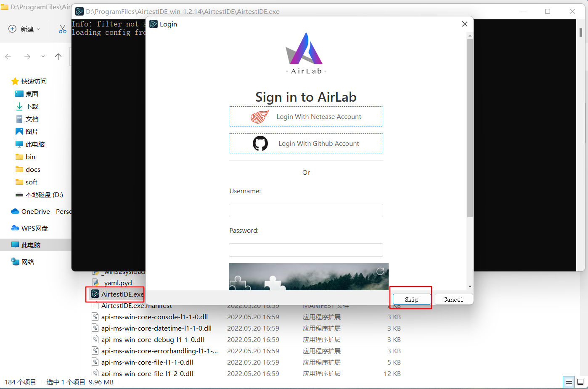
Task: Click scroll-down arrow of Login dialog scrollbar
Action: (470, 286)
